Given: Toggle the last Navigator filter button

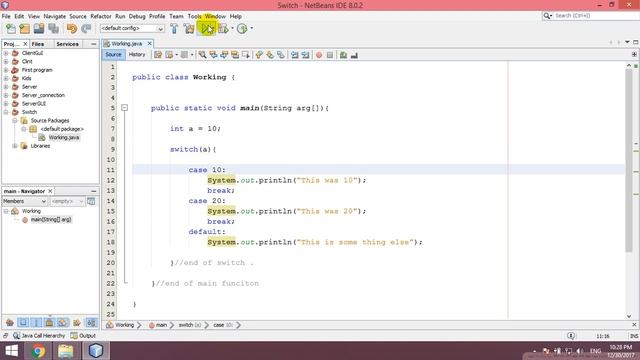Looking at the screenshot, I should pyautogui.click(x=92, y=322).
